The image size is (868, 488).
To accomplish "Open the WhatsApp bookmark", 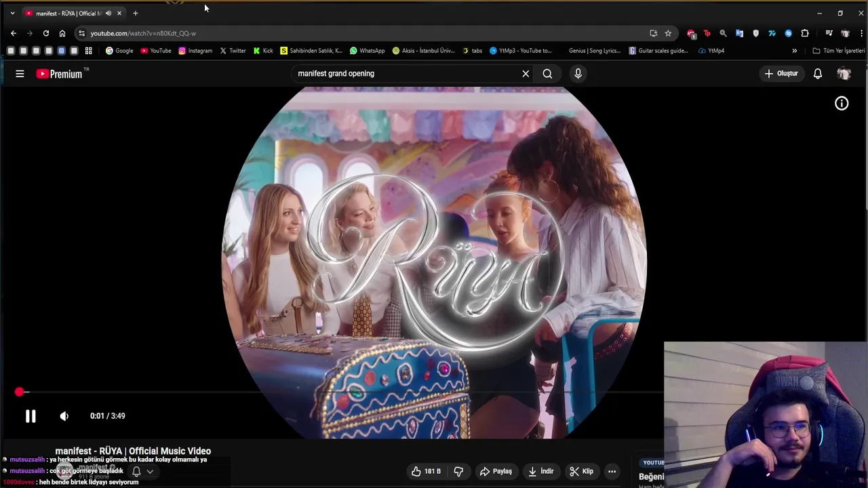I will [367, 51].
